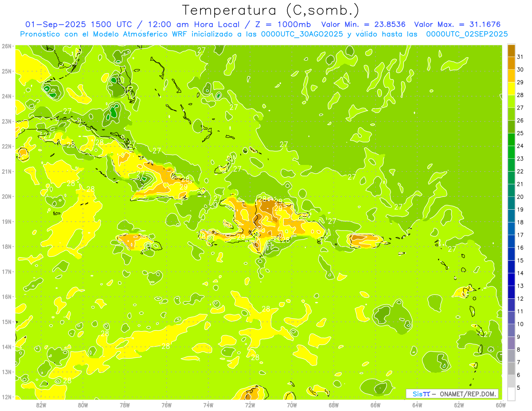Image resolution: width=532 pixels, height=411 pixels.
Task: Pick the grey swatch between 7 and 8
Action: pyautogui.click(x=511, y=356)
